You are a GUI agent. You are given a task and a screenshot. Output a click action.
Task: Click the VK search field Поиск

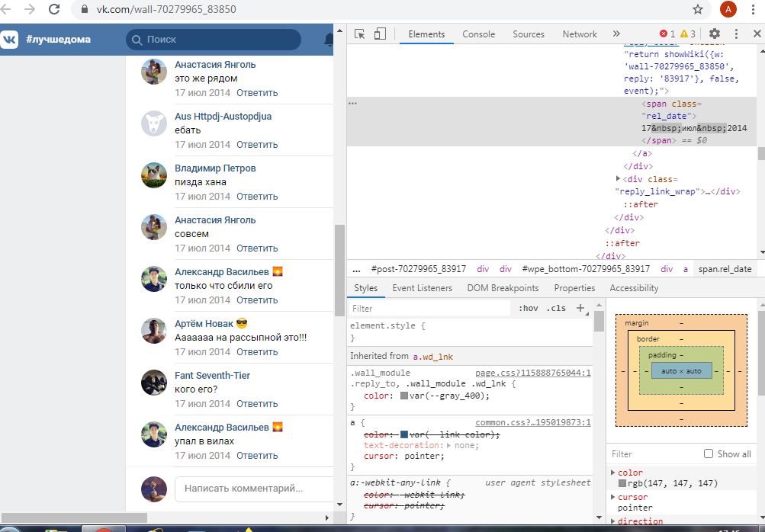tap(214, 40)
